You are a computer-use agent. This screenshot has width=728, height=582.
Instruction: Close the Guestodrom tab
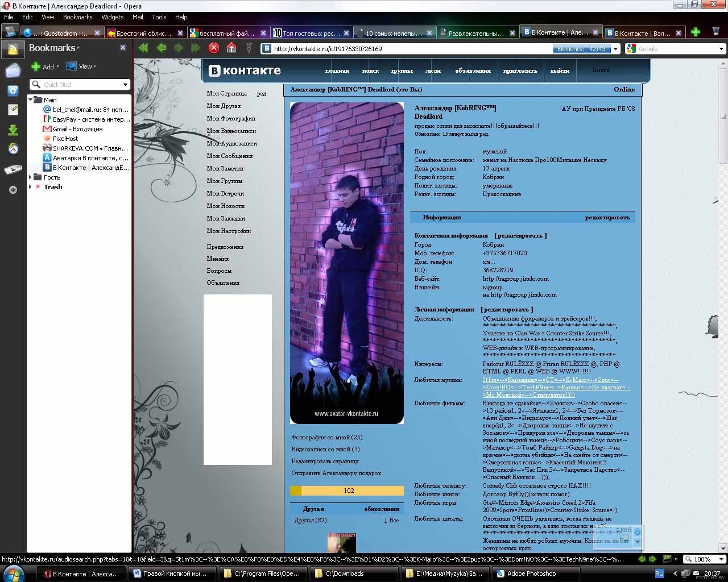(97, 33)
